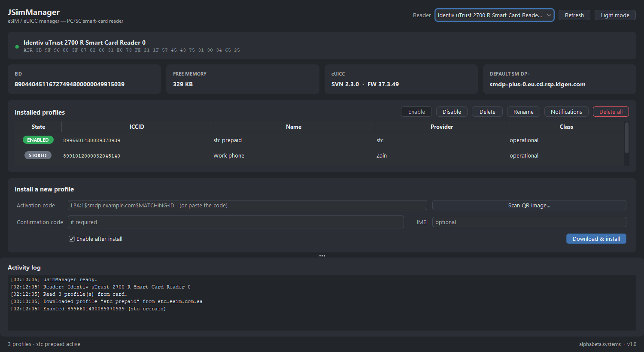Sort by Class column header

point(566,127)
